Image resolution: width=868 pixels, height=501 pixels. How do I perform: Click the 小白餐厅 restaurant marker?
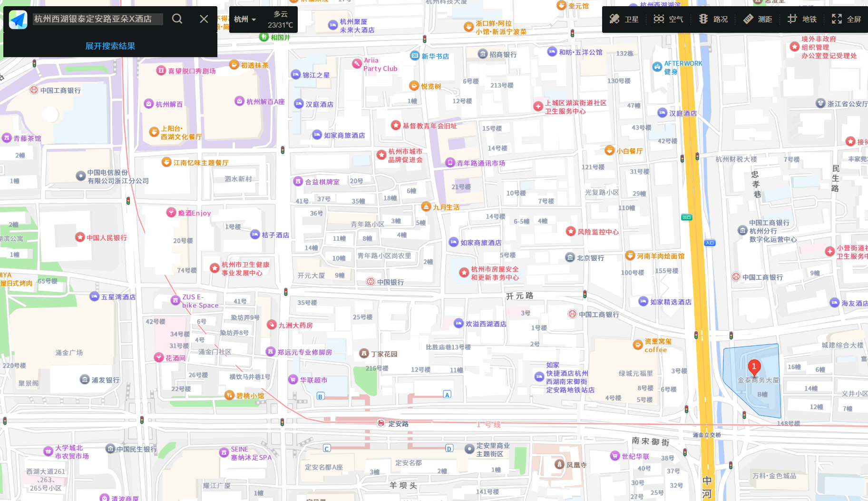click(x=609, y=150)
